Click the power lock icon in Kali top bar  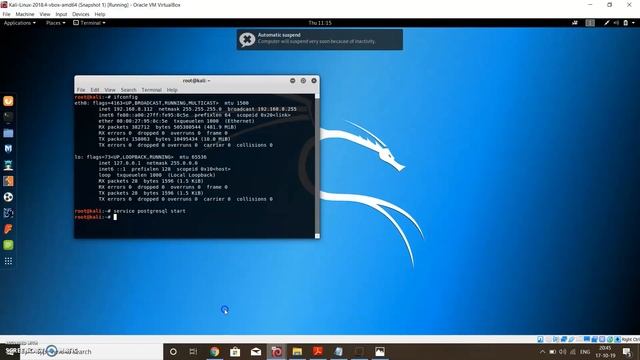[x=626, y=23]
